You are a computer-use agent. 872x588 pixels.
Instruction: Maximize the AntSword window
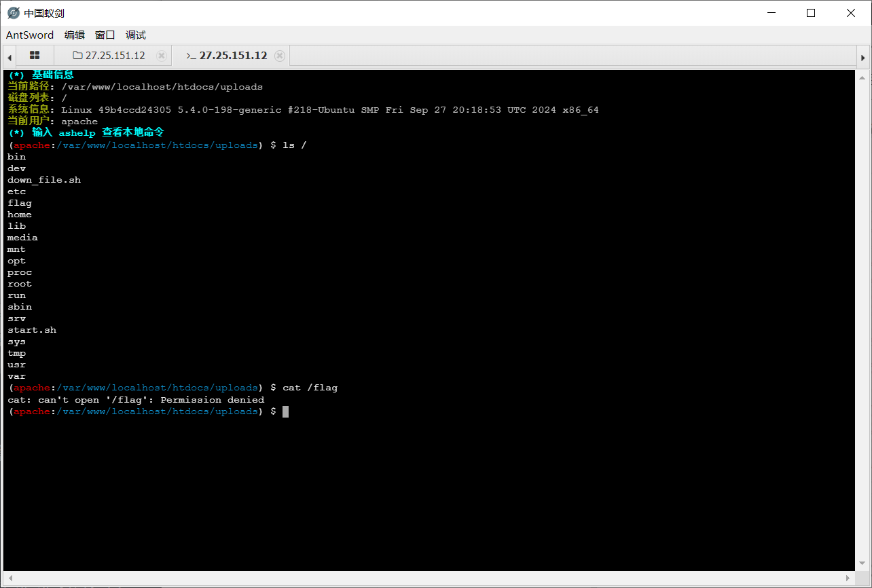[x=810, y=13]
